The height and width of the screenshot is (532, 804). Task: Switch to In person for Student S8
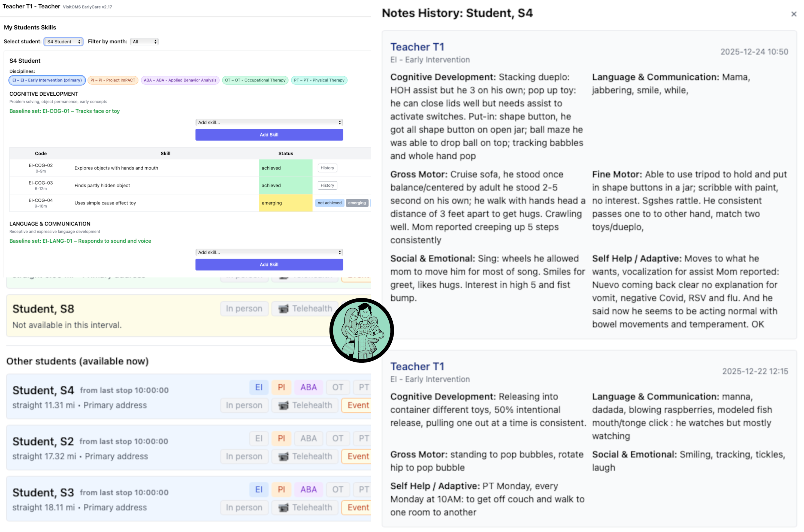244,309
